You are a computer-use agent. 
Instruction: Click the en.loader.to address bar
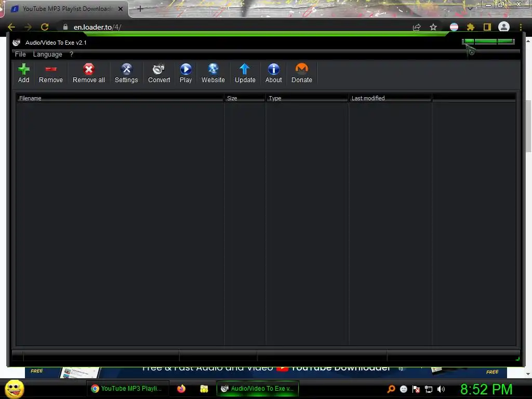(x=234, y=27)
